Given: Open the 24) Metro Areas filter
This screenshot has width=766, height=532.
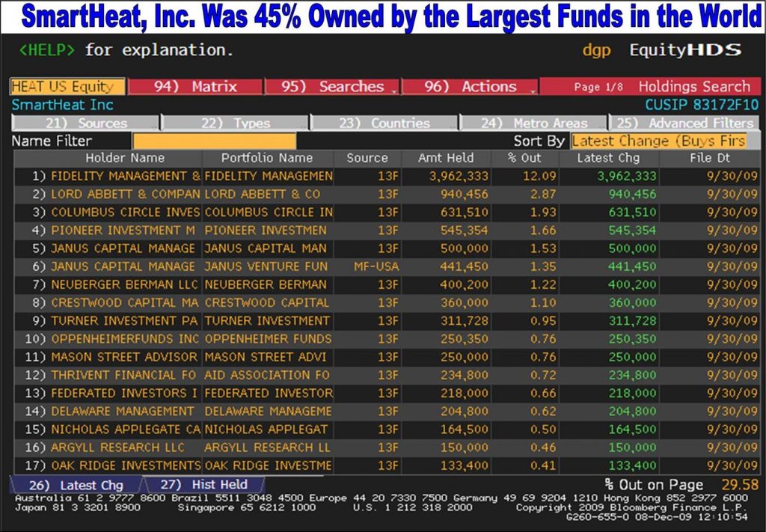Looking at the screenshot, I should click(533, 123).
